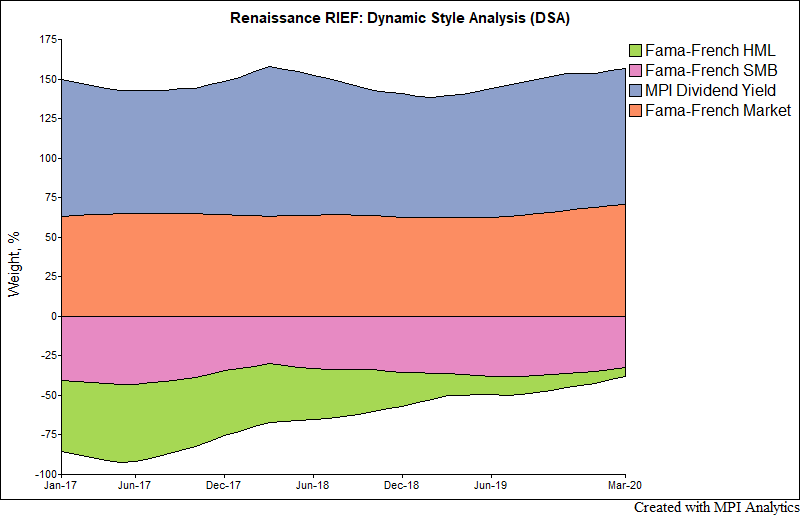The height and width of the screenshot is (516, 800).
Task: Click the blue MPI Dividend Yield legend swatch
Action: pyautogui.click(x=635, y=90)
